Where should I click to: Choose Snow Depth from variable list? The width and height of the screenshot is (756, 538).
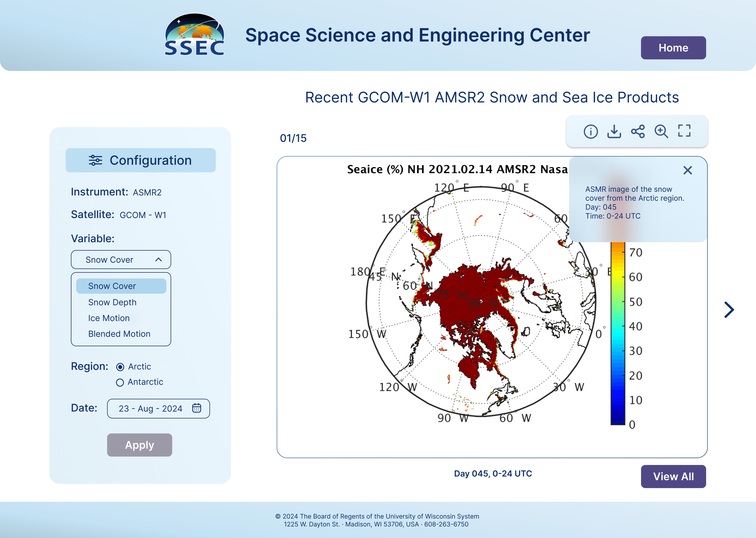112,302
